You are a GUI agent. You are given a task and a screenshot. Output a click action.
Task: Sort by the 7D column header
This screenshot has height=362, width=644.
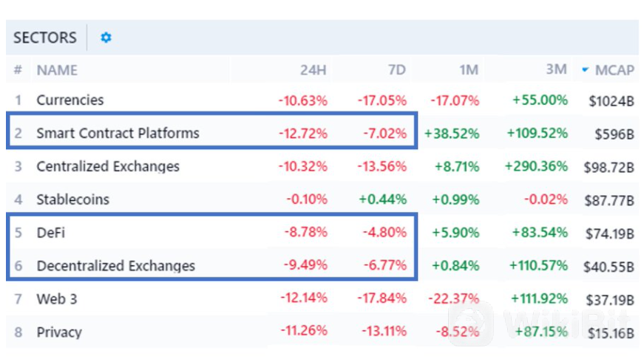[x=396, y=70]
